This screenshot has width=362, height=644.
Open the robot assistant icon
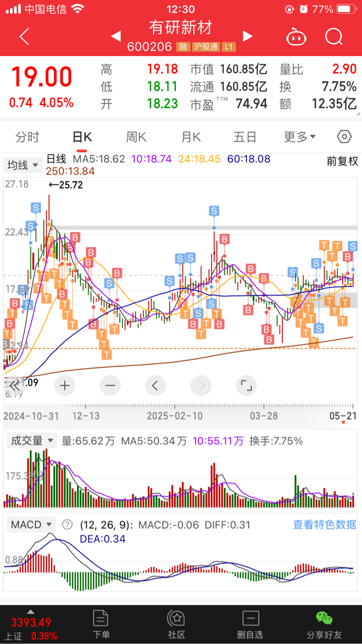click(296, 36)
